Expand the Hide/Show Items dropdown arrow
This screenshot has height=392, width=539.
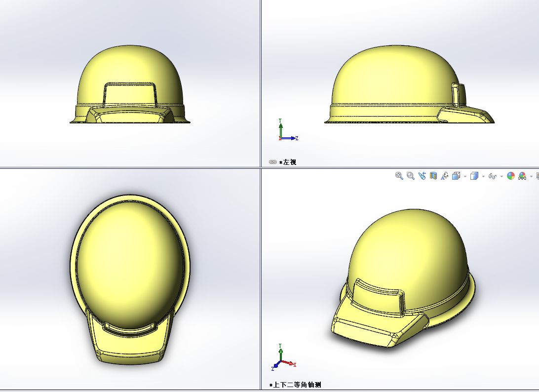click(501, 176)
